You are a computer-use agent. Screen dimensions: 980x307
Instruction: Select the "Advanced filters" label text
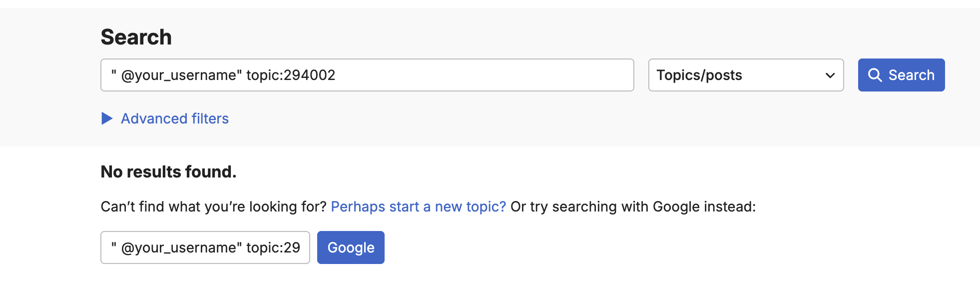point(175,118)
